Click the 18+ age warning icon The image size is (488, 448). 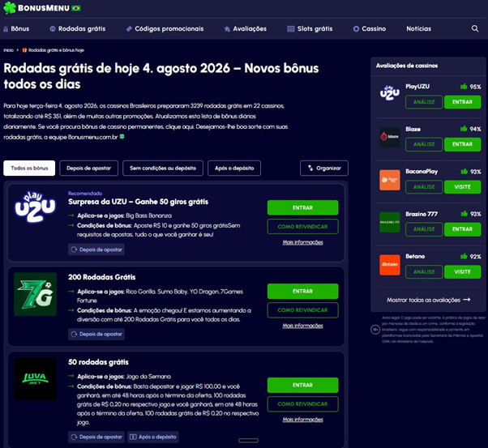coord(375,330)
